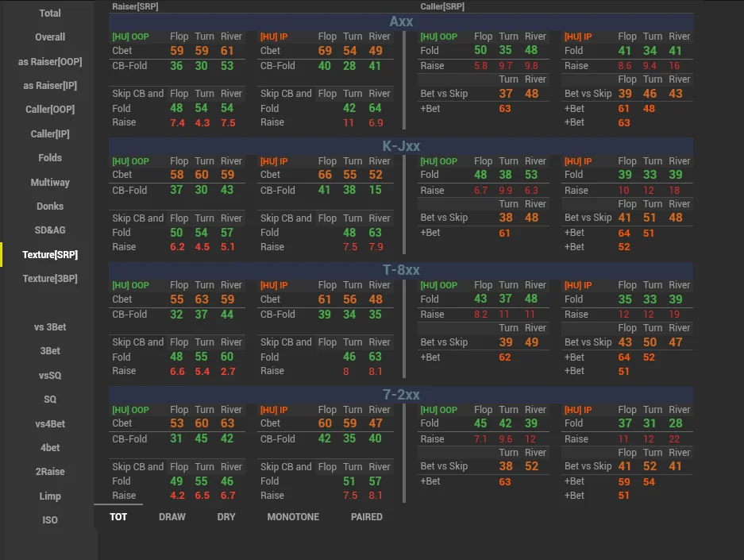Viewport: 744px width, 560px height.
Task: Switch to Texture[3BP] sidebar item
Action: coord(50,278)
